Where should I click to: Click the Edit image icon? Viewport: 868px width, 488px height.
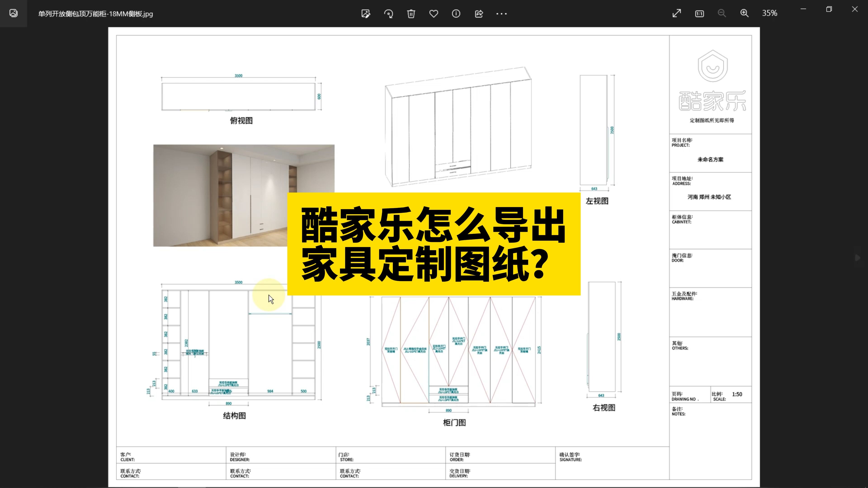(x=366, y=14)
